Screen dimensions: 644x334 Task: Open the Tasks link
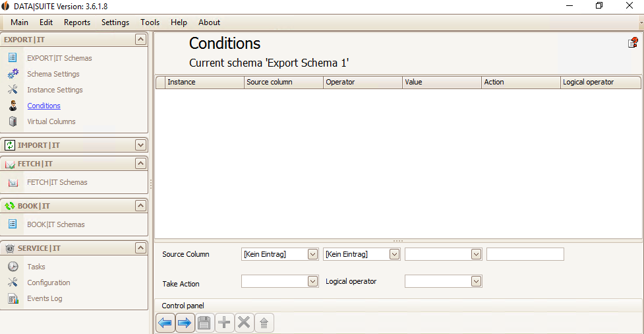(x=36, y=267)
